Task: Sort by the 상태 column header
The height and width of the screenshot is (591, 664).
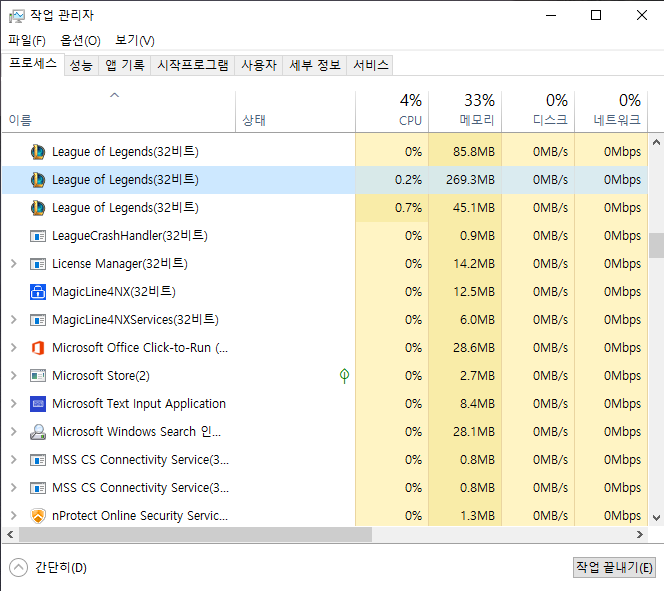Action: 295,112
